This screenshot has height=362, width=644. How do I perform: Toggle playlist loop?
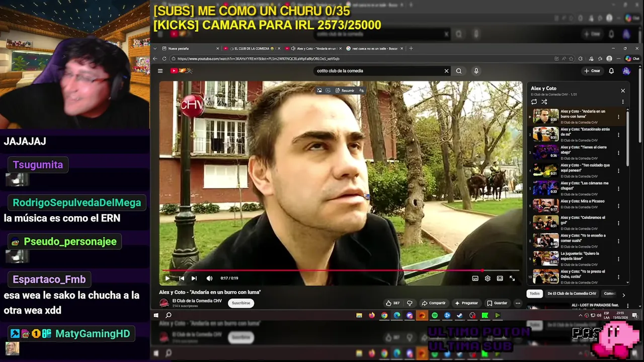(x=534, y=102)
